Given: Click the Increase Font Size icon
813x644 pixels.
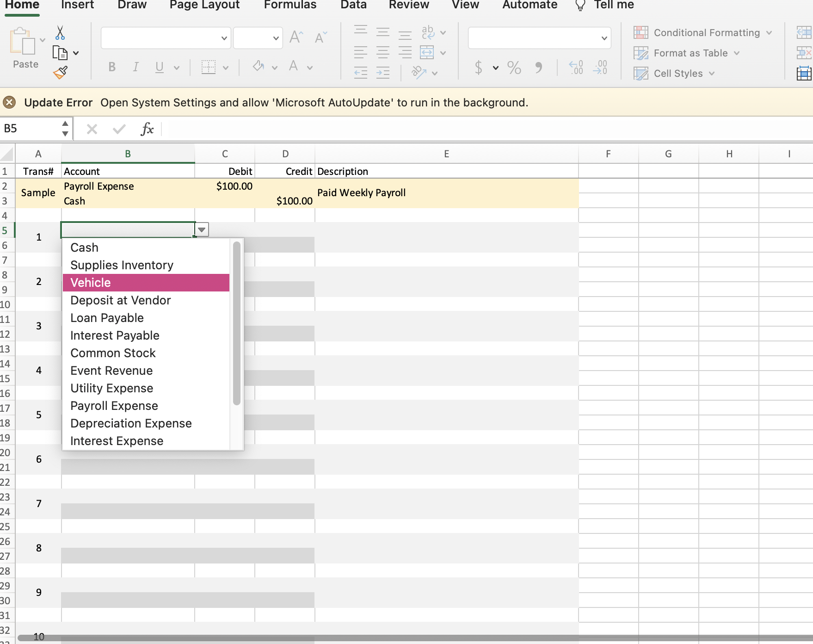Looking at the screenshot, I should point(296,37).
